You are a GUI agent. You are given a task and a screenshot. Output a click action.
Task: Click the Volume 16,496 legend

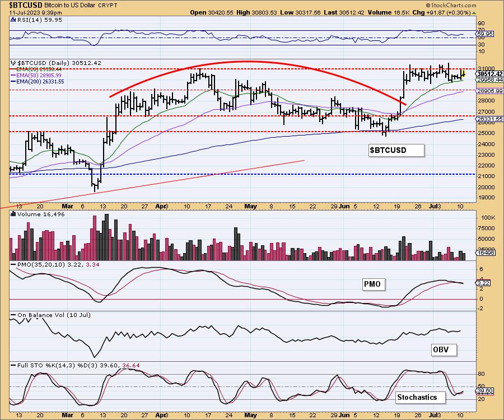(41, 214)
